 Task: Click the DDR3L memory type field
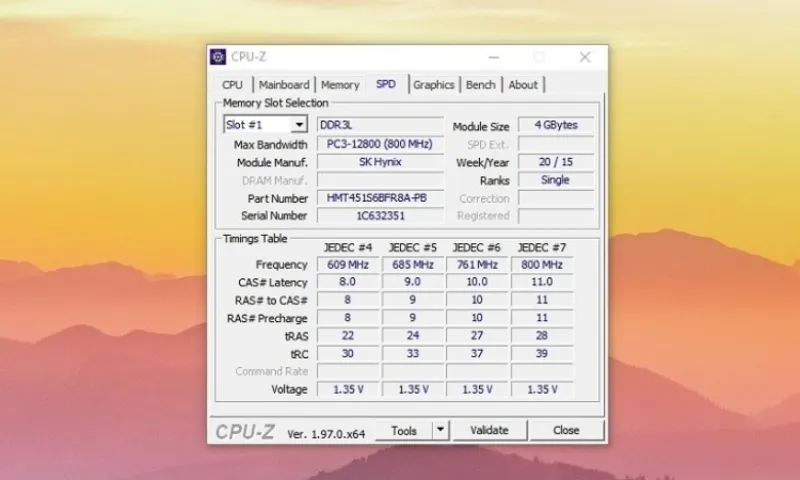tap(380, 125)
